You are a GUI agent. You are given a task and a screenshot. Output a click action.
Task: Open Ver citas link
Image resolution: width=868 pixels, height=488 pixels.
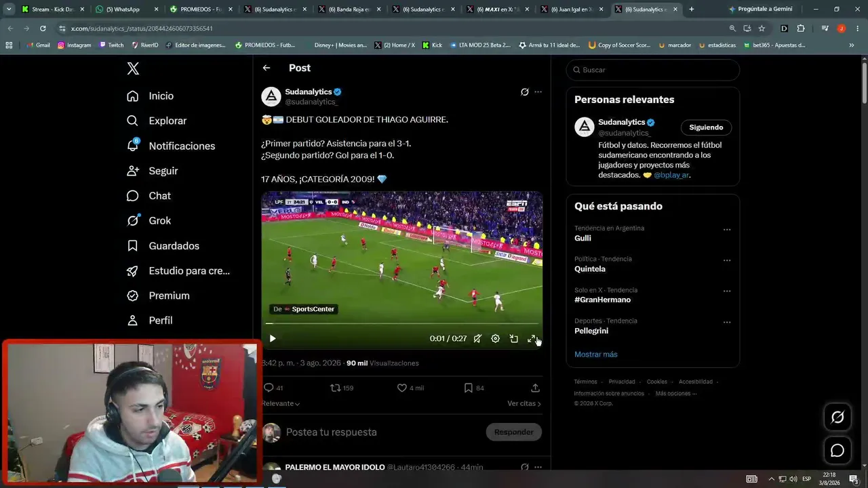click(524, 403)
